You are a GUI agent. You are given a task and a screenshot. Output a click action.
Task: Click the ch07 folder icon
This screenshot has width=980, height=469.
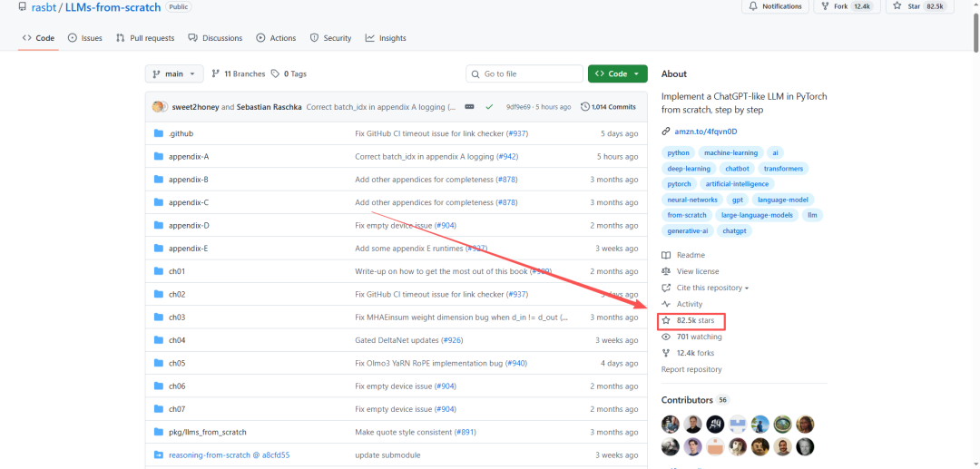158,409
